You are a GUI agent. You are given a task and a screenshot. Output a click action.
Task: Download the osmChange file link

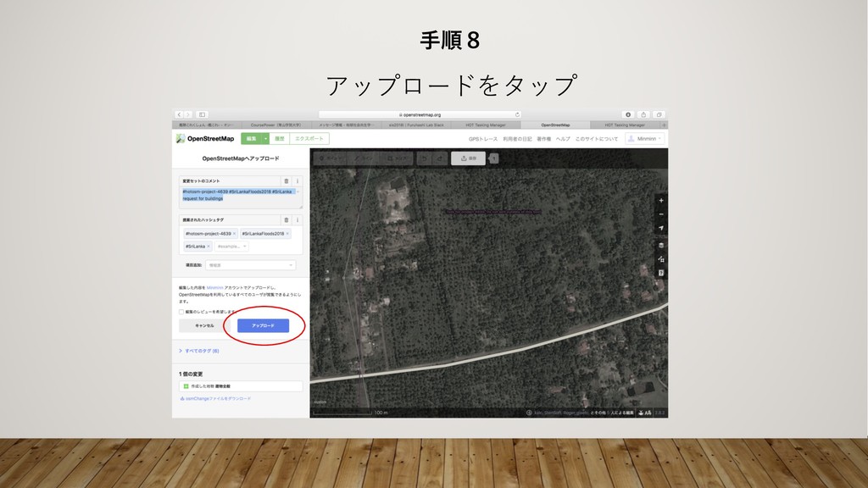(x=215, y=398)
